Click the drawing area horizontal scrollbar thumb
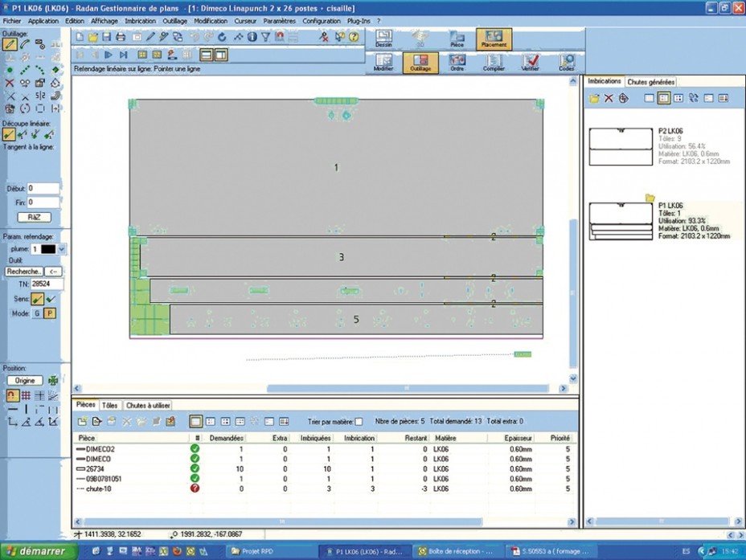The height and width of the screenshot is (560, 746). tap(408, 388)
